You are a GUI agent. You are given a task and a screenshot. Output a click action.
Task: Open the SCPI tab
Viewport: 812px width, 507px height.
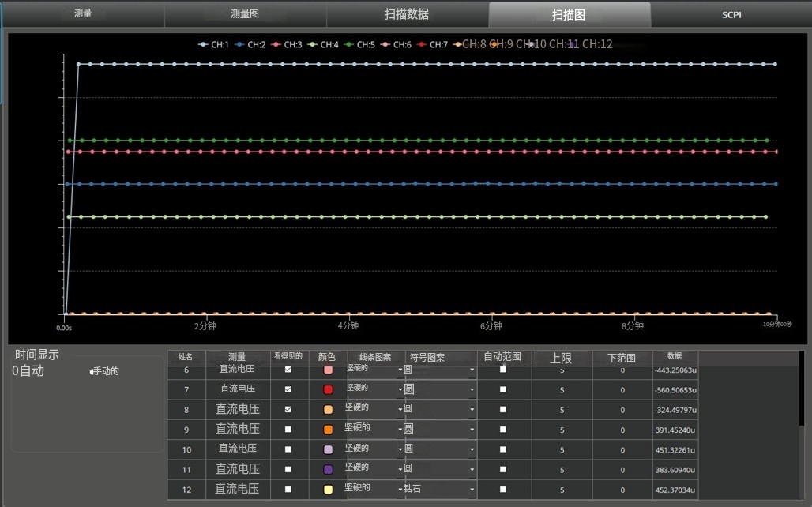coord(731,14)
